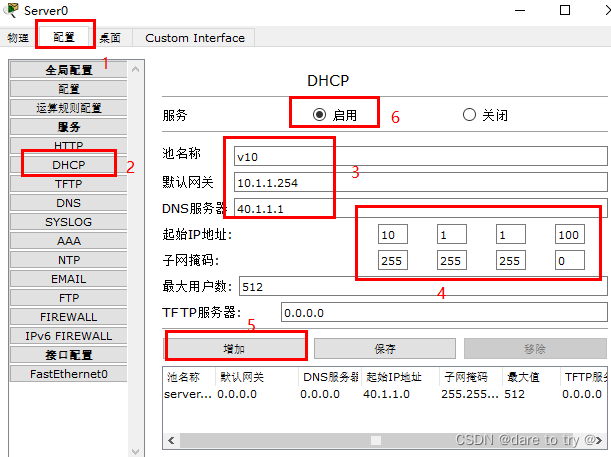Image resolution: width=611 pixels, height=457 pixels.
Task: Switch to the 物理 tab
Action: click(x=18, y=38)
